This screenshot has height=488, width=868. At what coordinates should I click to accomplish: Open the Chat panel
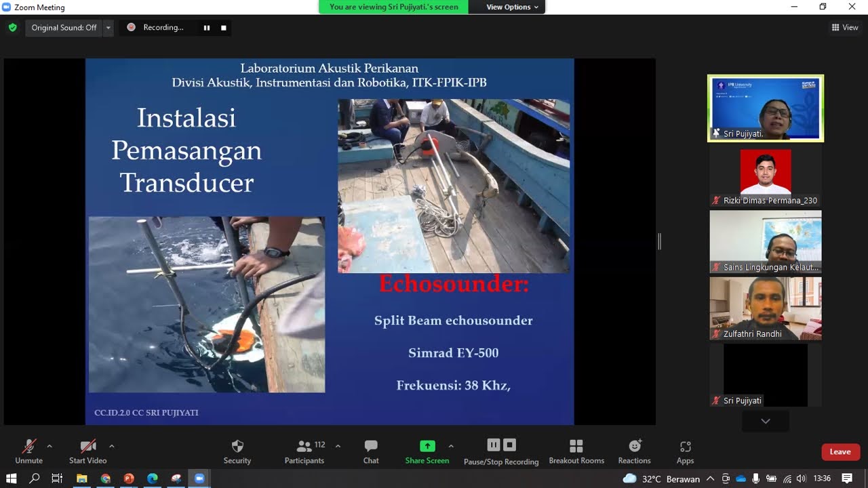click(371, 451)
